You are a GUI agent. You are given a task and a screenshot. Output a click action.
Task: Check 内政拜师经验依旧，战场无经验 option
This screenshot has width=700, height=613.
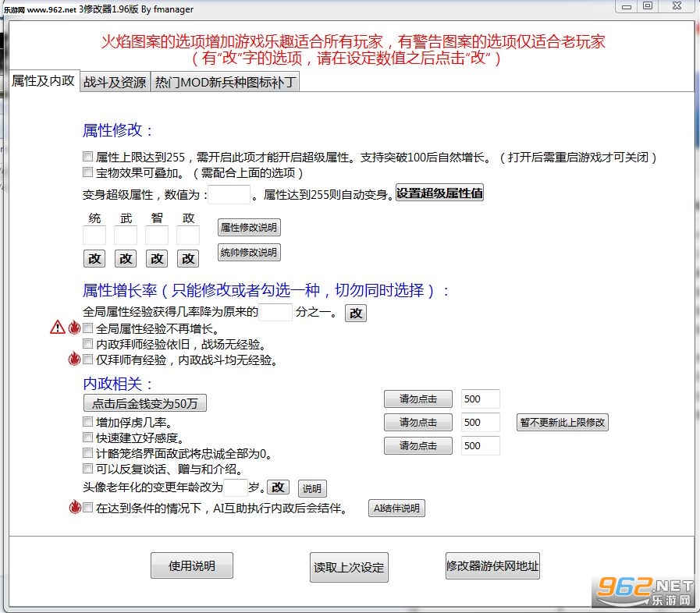(88, 344)
